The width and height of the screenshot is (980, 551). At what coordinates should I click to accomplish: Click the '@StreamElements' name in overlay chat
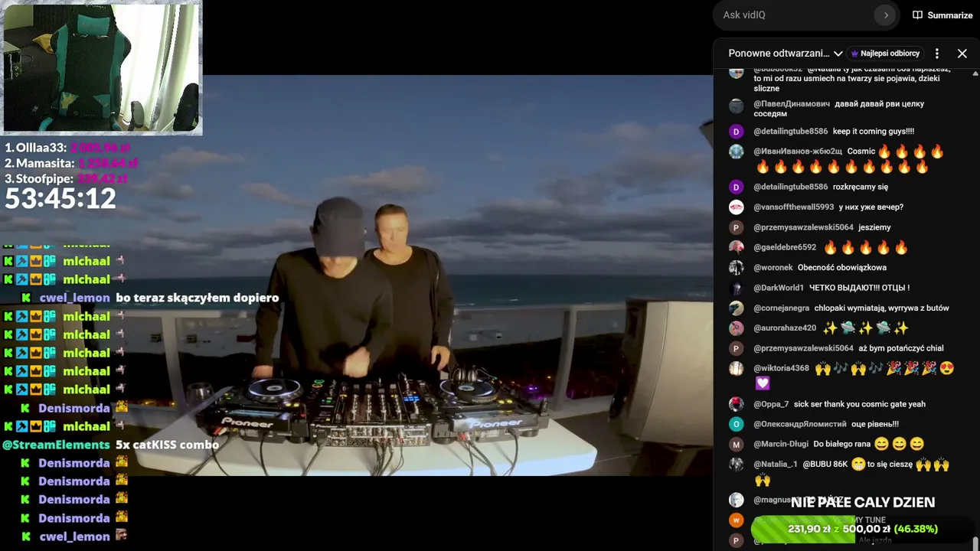[x=56, y=445]
